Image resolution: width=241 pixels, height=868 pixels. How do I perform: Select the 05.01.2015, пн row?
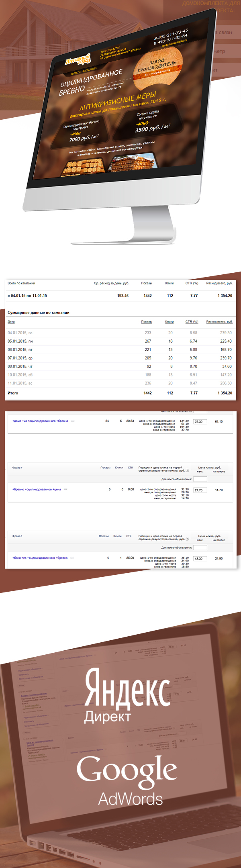tap(120, 341)
